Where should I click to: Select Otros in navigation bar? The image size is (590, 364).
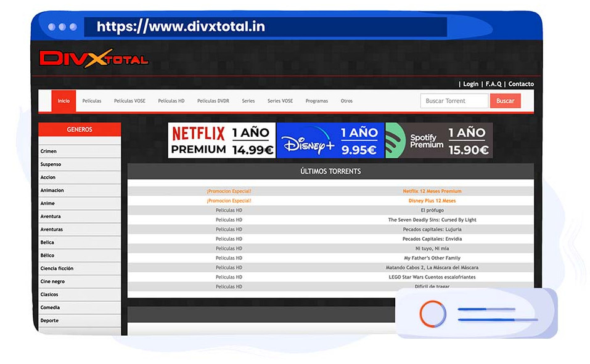click(346, 101)
